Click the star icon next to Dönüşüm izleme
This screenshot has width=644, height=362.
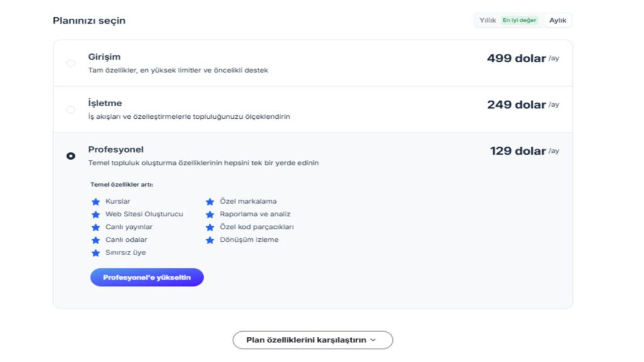(x=210, y=240)
